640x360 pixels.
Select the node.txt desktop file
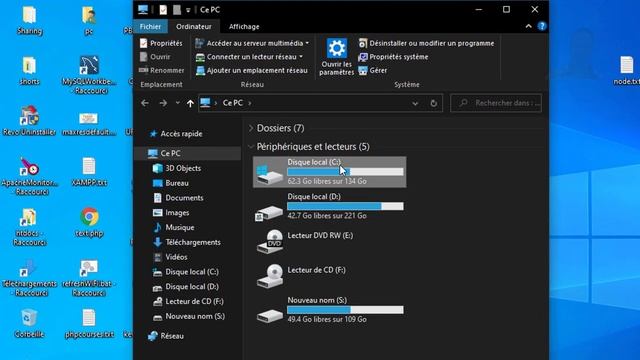[x=627, y=71]
